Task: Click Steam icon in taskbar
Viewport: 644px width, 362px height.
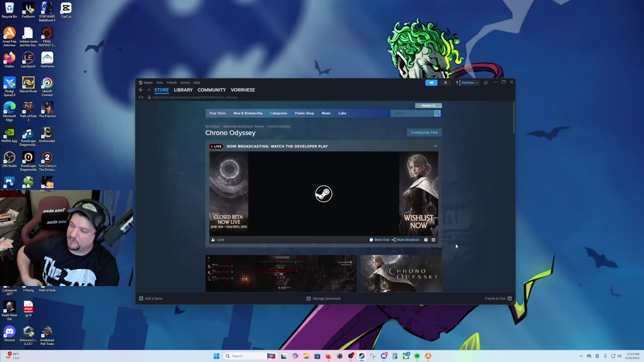Action: coord(362,356)
